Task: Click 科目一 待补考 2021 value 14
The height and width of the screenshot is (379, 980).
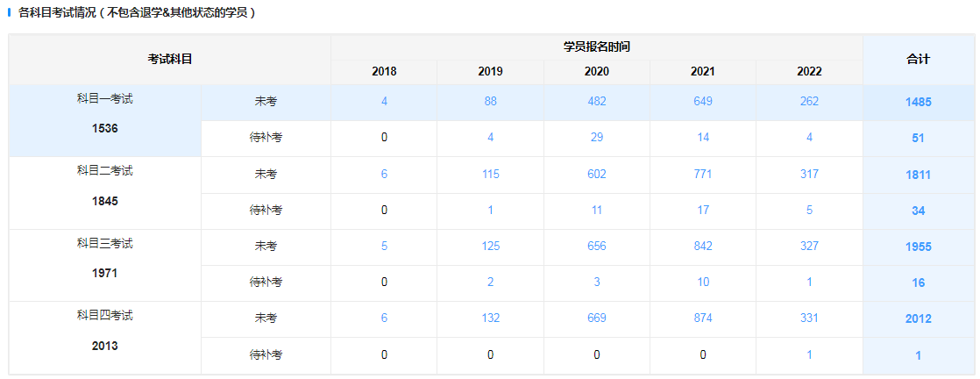Action: pyautogui.click(x=703, y=138)
